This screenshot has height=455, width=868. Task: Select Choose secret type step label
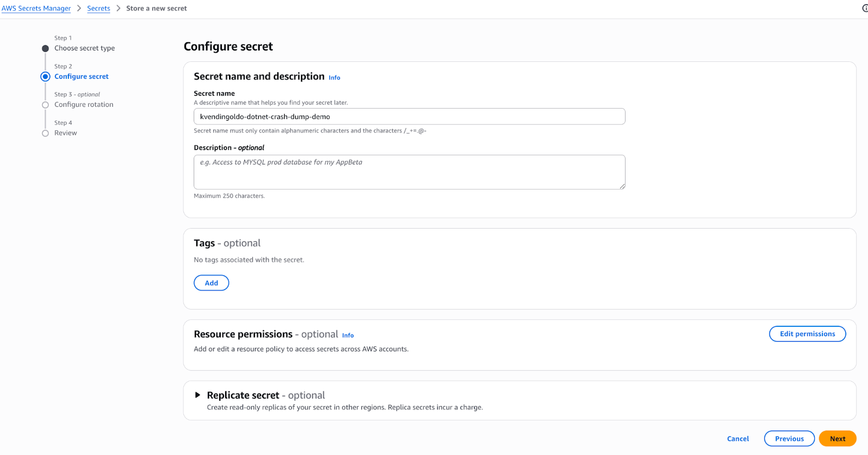pyautogui.click(x=85, y=48)
